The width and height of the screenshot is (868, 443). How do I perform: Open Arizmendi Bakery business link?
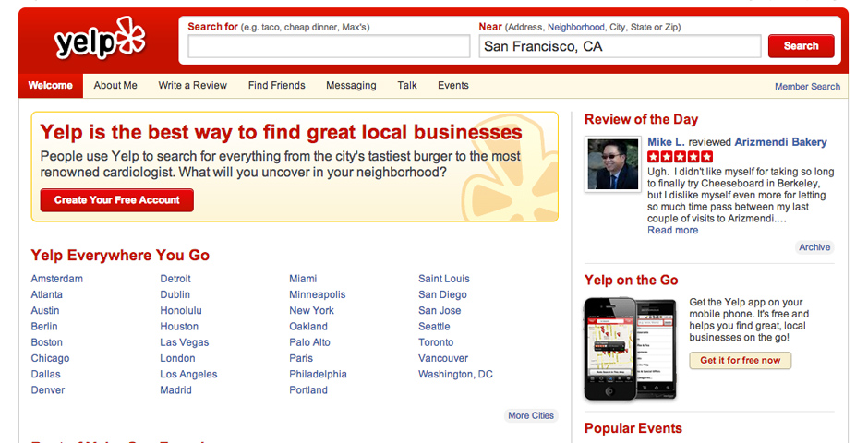click(x=780, y=142)
